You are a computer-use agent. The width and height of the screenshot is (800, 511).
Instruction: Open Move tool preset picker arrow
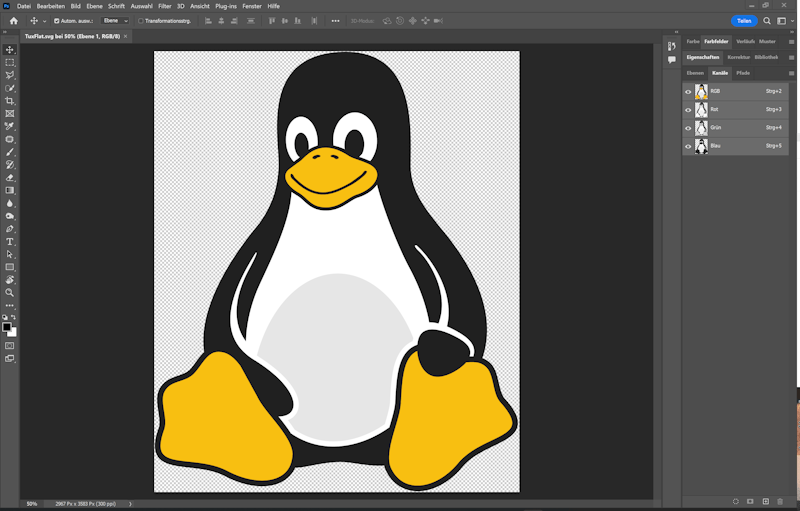pyautogui.click(x=44, y=21)
